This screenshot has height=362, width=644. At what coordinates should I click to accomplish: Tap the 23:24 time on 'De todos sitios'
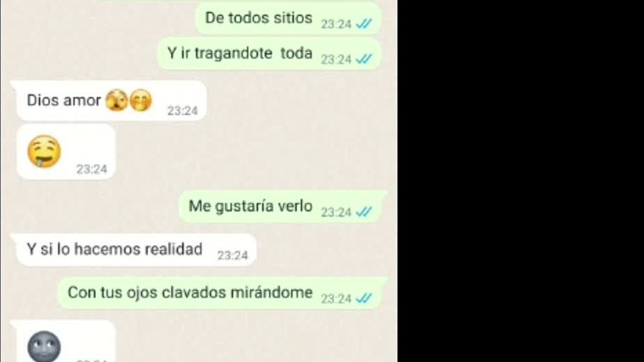point(336,24)
